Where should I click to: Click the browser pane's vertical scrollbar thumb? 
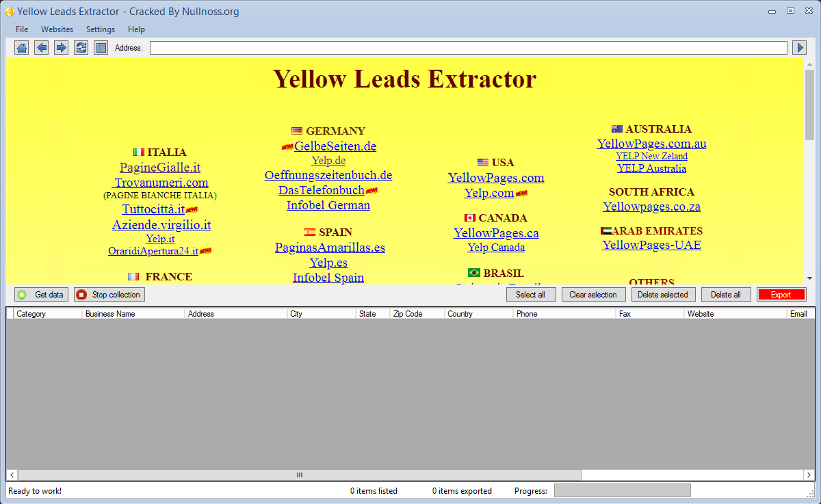pyautogui.click(x=809, y=104)
